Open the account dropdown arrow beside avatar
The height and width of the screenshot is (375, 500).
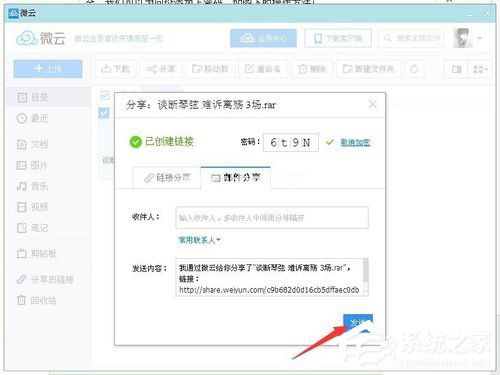point(480,38)
